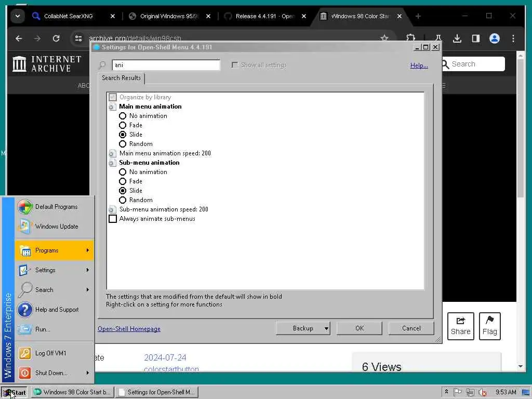Click the gear icon beside Sub-menu animation speed
This screenshot has width=532, height=399.
point(112,210)
